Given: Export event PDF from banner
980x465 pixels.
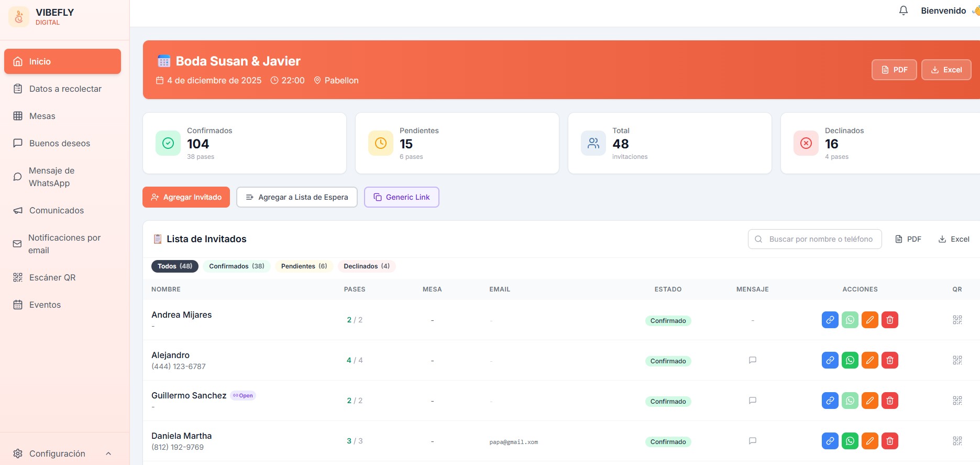Looking at the screenshot, I should [x=894, y=70].
